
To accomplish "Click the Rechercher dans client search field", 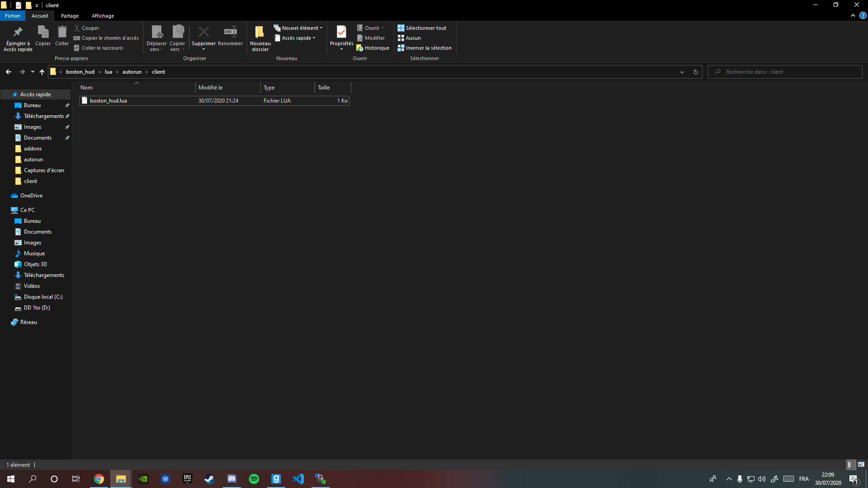I will tap(785, 72).
